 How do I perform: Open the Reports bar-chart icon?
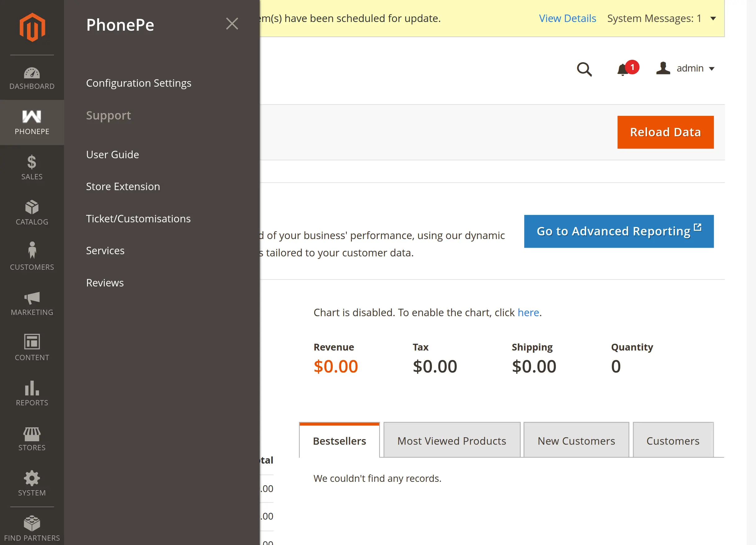click(x=32, y=392)
